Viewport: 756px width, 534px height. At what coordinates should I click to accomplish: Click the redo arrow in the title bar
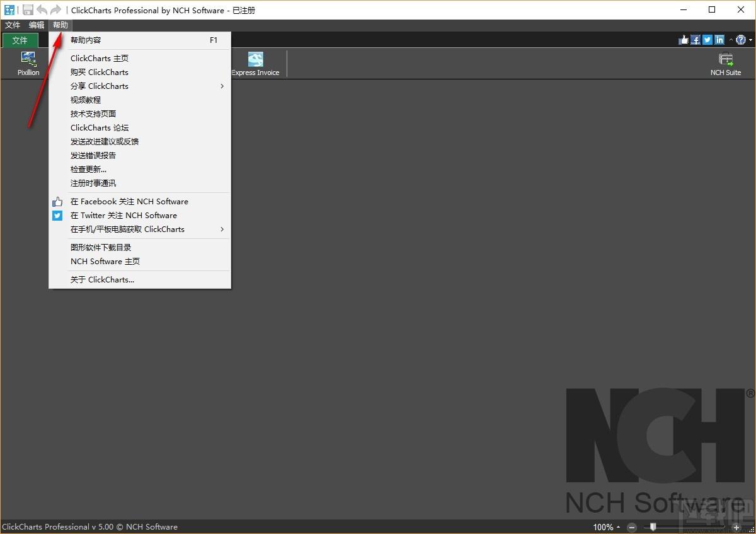(x=56, y=9)
